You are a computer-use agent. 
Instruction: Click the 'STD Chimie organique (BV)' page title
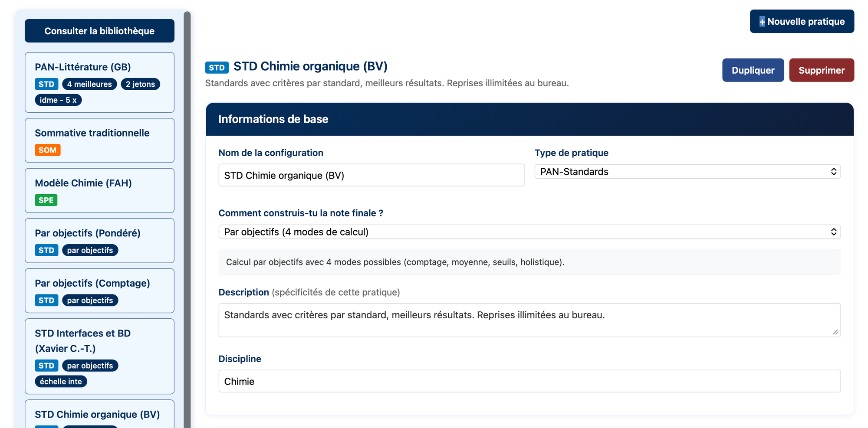point(310,66)
